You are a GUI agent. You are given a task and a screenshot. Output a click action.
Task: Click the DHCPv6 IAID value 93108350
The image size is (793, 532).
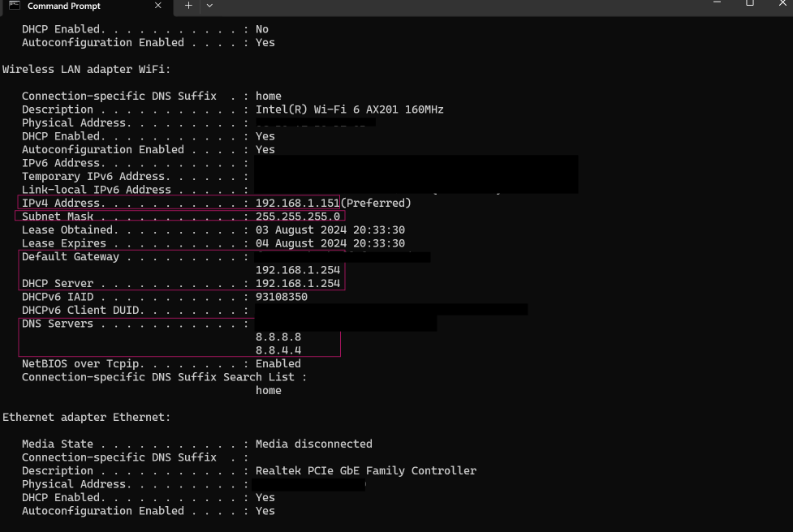[281, 297]
